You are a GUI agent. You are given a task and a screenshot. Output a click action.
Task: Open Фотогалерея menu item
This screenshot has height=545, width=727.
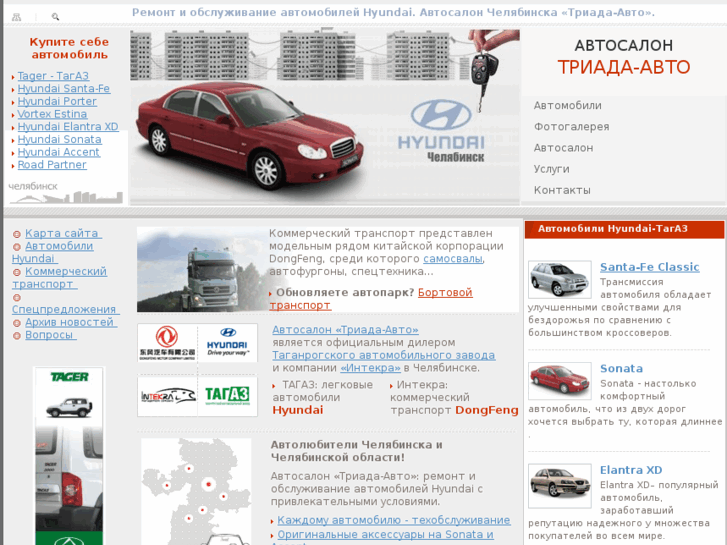[x=571, y=127]
